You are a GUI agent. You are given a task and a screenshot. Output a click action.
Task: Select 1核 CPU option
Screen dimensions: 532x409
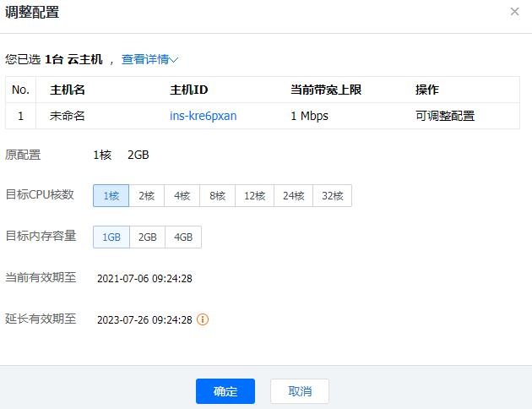pos(111,195)
